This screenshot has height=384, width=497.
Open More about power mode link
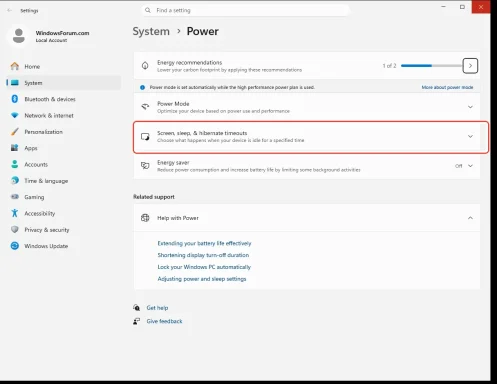point(447,87)
